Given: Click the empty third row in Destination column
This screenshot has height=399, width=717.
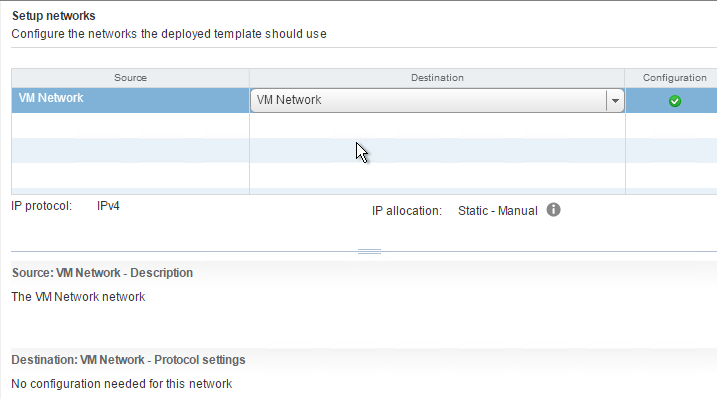Looking at the screenshot, I should click(437, 150).
